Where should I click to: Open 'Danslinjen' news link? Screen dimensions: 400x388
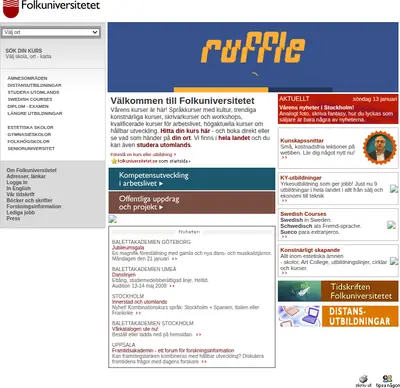pos(124,275)
